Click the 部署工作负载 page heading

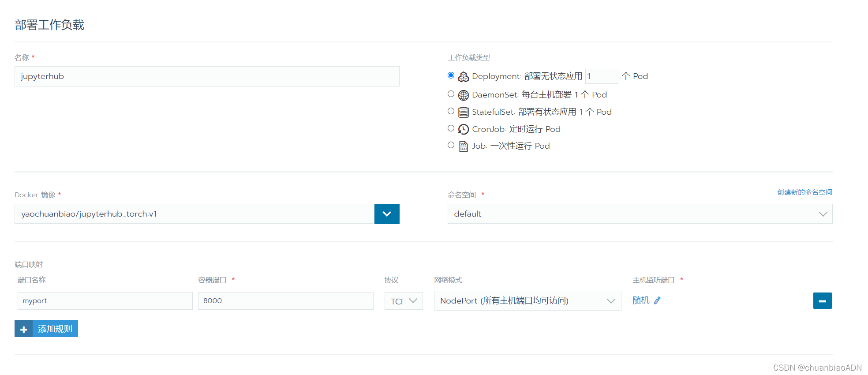point(49,25)
